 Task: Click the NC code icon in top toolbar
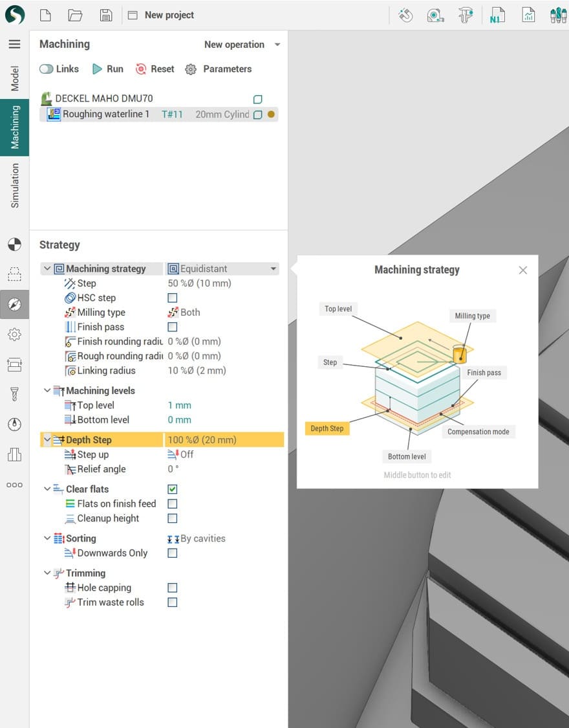click(497, 15)
